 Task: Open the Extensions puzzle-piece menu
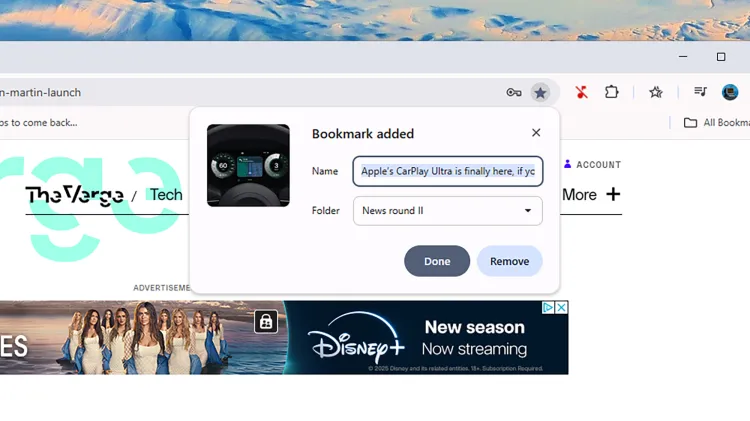pyautogui.click(x=611, y=92)
